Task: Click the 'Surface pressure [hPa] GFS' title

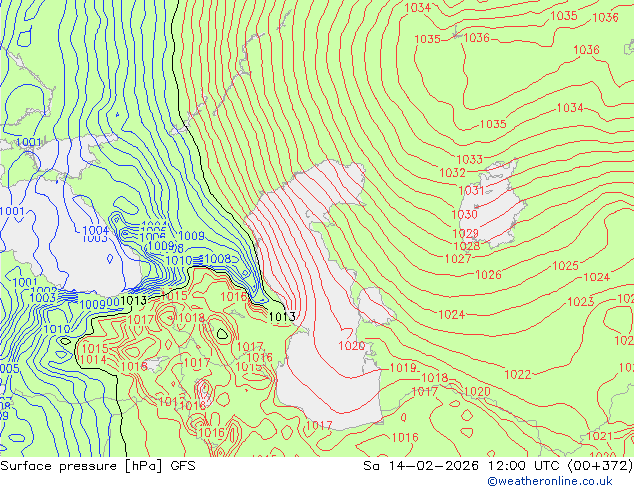Action: (98, 466)
